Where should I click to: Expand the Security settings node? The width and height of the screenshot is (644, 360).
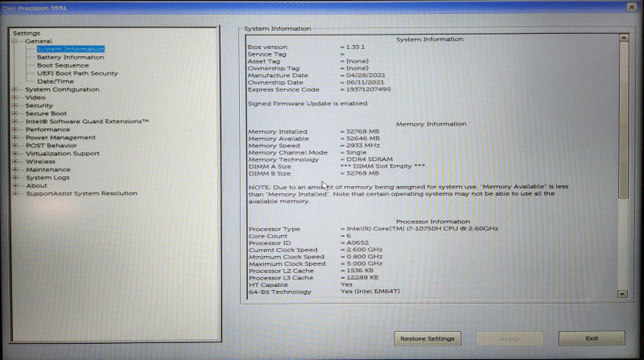(x=14, y=106)
